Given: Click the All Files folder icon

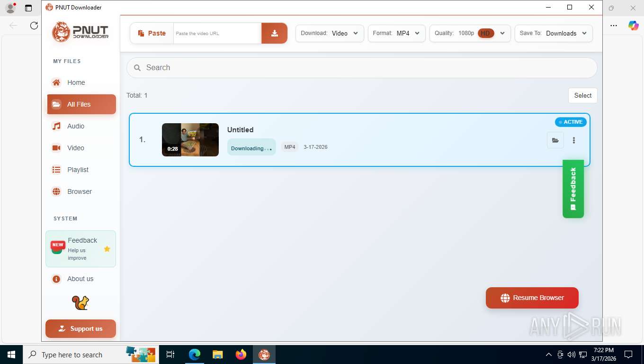Looking at the screenshot, I should point(56,104).
